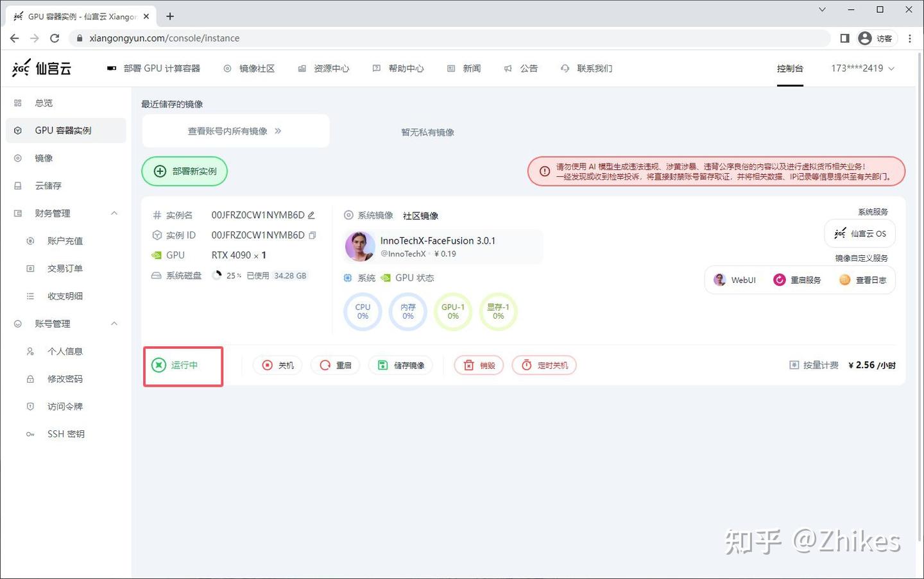The width and height of the screenshot is (924, 579).
Task: Destroy the instance with 销毁
Action: (x=479, y=365)
